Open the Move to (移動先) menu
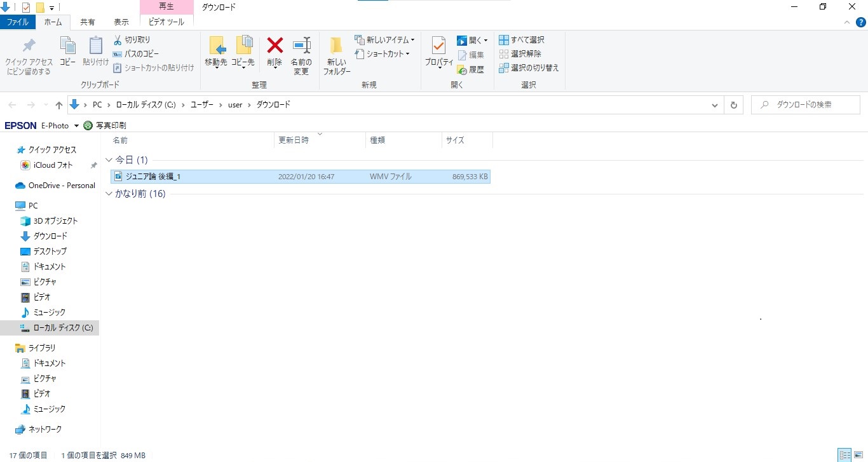This screenshot has width=868, height=462. click(x=216, y=53)
